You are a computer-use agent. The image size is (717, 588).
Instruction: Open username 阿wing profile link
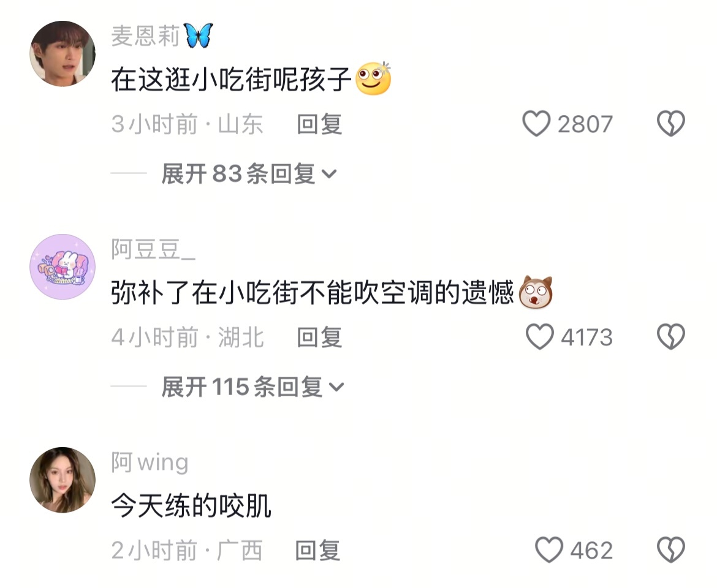[150, 462]
